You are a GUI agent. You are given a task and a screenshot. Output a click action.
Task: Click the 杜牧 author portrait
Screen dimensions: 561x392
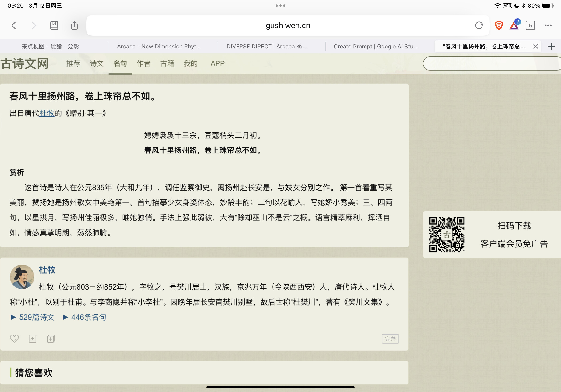tap(22, 277)
